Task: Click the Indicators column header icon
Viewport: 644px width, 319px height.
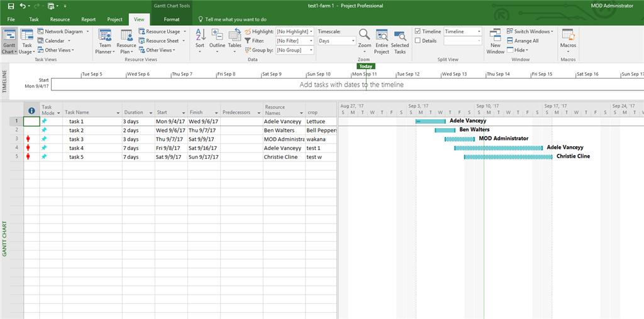Action: [x=31, y=111]
